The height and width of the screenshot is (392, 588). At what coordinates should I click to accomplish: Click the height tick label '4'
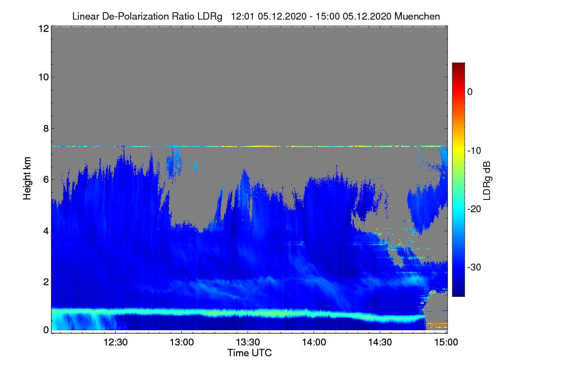tap(46, 230)
